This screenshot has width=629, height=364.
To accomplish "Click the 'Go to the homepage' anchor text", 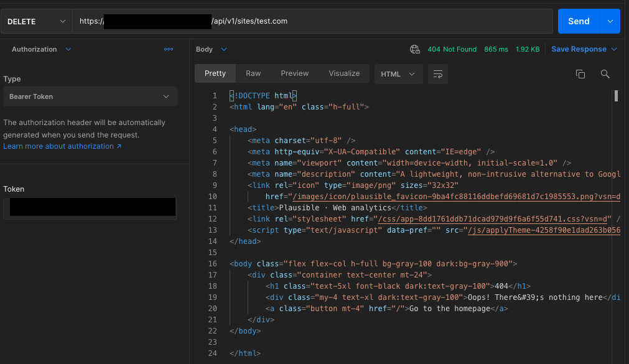I will [450, 309].
